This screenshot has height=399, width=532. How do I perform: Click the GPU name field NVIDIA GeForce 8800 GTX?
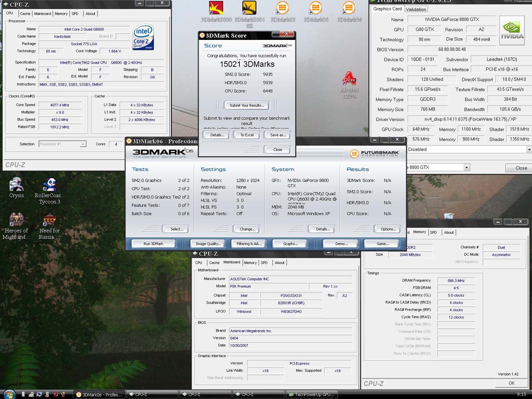pyautogui.click(x=452, y=20)
